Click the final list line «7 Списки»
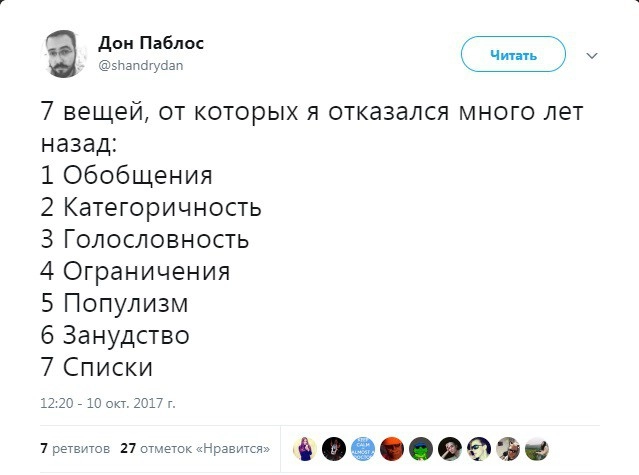Viewport: 639px width, 475px height. coord(97,367)
